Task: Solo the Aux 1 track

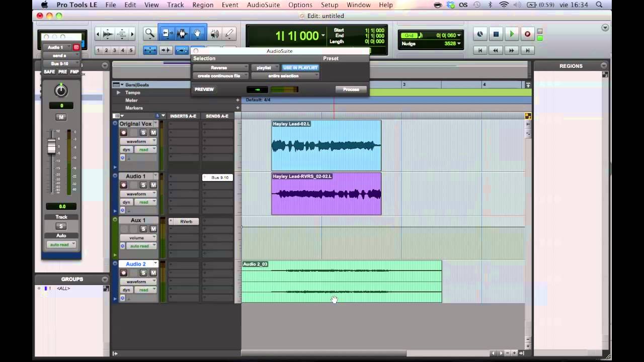Action: (143, 229)
